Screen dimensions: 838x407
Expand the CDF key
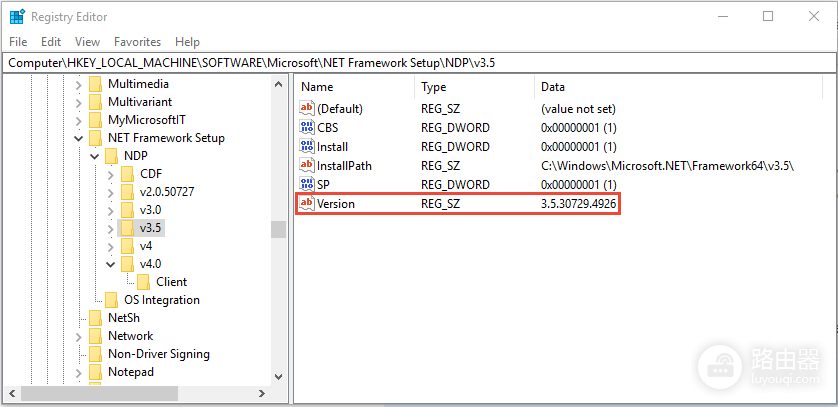click(x=111, y=175)
